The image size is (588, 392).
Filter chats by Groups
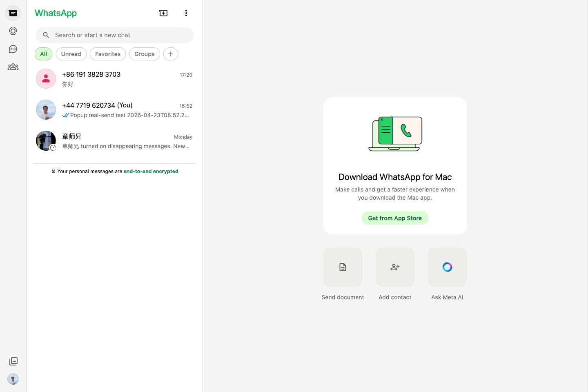[x=145, y=54]
